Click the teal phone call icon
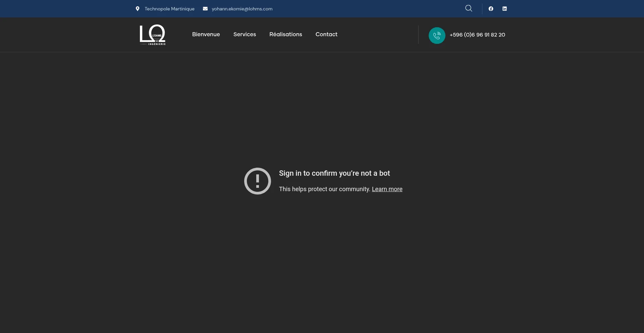Screen dimensions: 644x333 point(437,35)
